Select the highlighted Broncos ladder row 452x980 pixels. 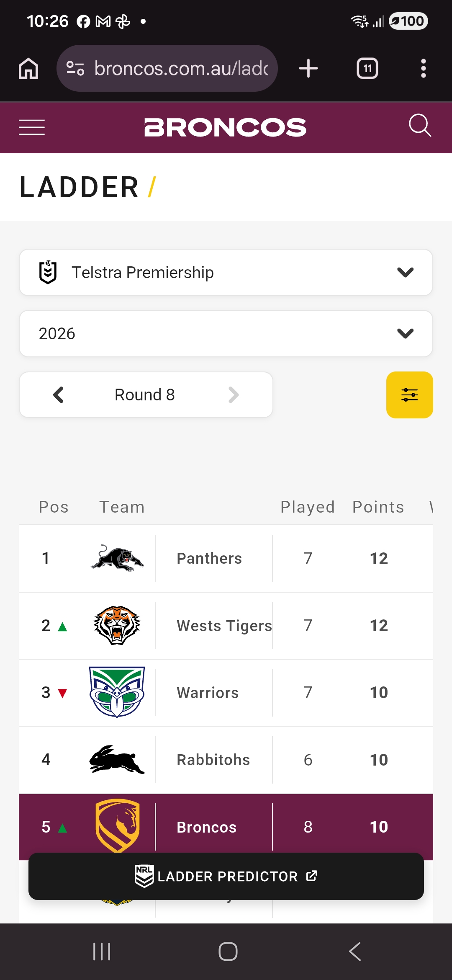coord(226,827)
